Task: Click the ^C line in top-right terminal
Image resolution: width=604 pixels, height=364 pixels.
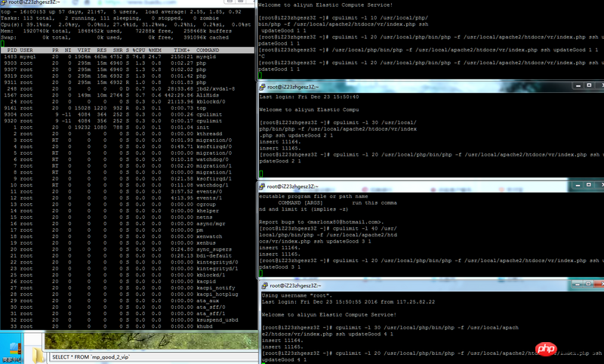Action: point(261,56)
